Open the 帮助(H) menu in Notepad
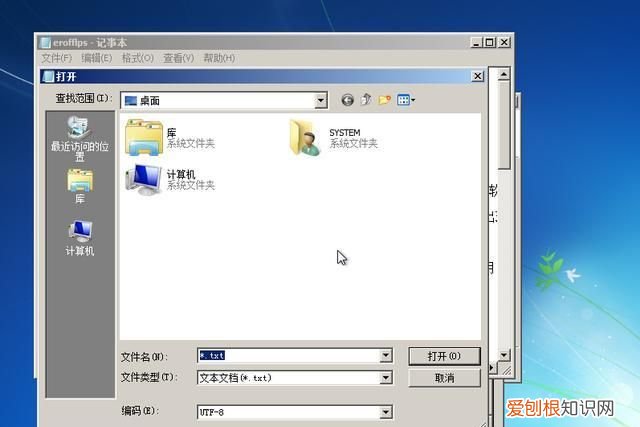This screenshot has width=640, height=427. 219,58
